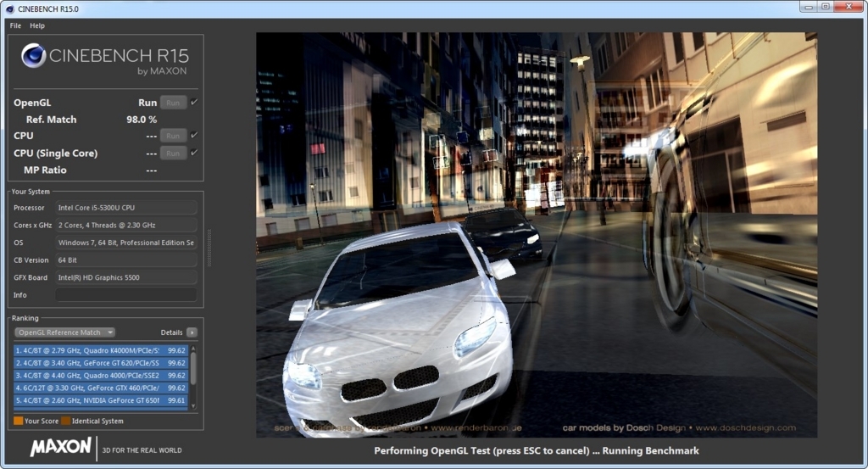Toggle the CPU (Single Core) checkbox
Image resolution: width=868 pixels, height=469 pixels.
pos(194,153)
